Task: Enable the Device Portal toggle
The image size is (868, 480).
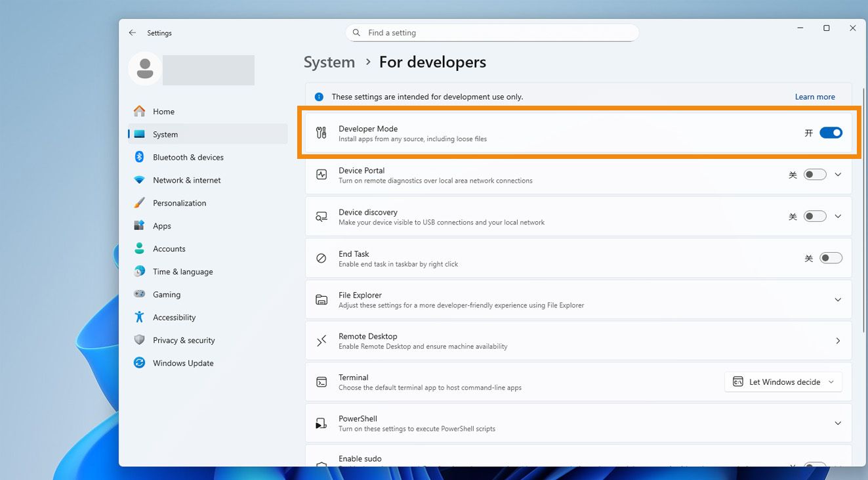Action: coord(815,175)
